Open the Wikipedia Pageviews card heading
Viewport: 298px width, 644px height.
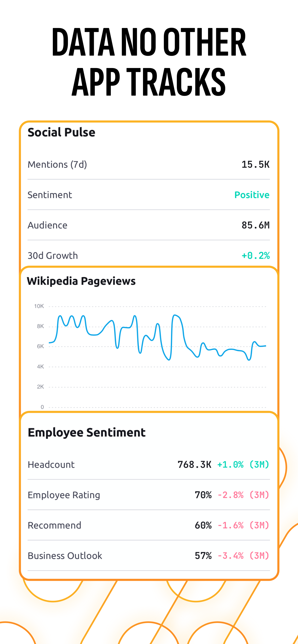coord(81,281)
